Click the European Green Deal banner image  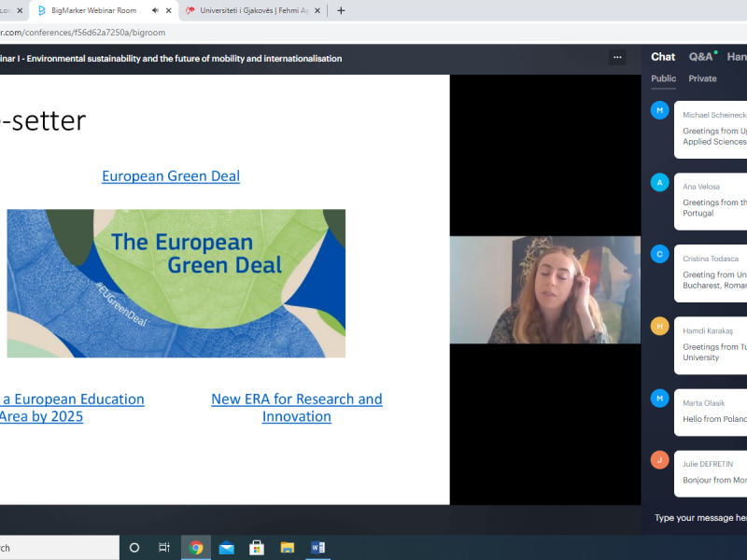176,284
